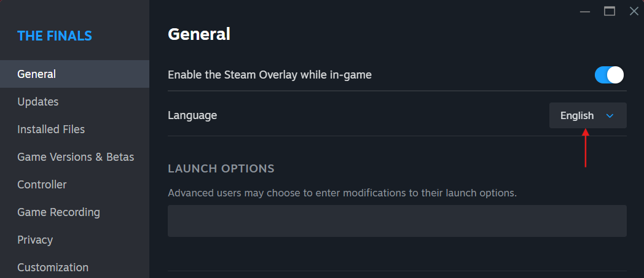Select the General settings tab
This screenshot has height=278, width=644.
point(37,74)
